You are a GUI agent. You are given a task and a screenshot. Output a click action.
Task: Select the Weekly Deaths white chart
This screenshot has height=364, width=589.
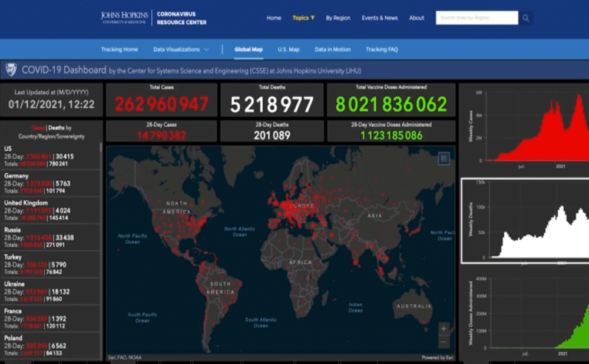click(x=524, y=220)
